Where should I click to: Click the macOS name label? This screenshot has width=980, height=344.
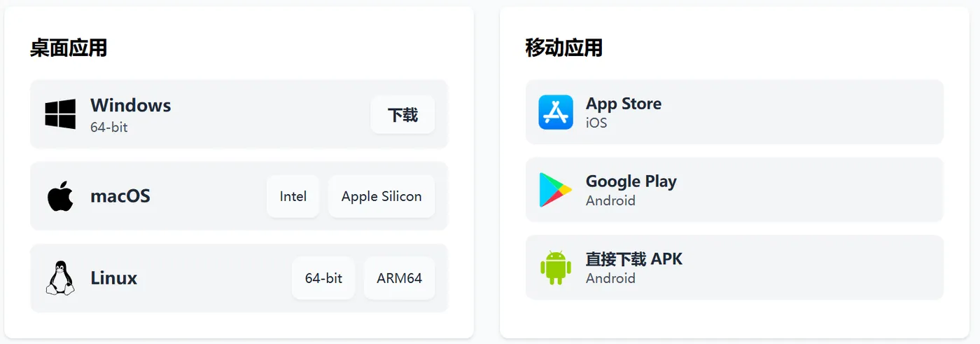(120, 196)
